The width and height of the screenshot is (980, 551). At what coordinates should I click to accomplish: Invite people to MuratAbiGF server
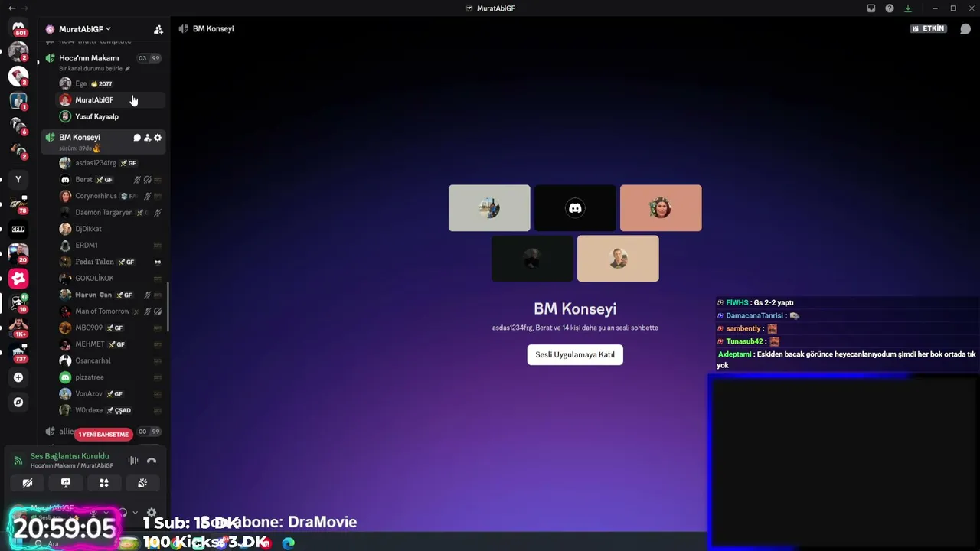[158, 29]
